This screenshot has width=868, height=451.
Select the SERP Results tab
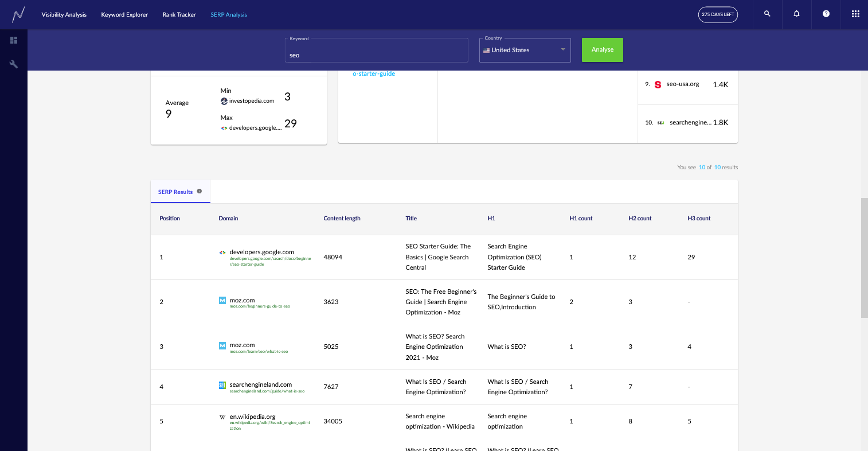(x=180, y=192)
